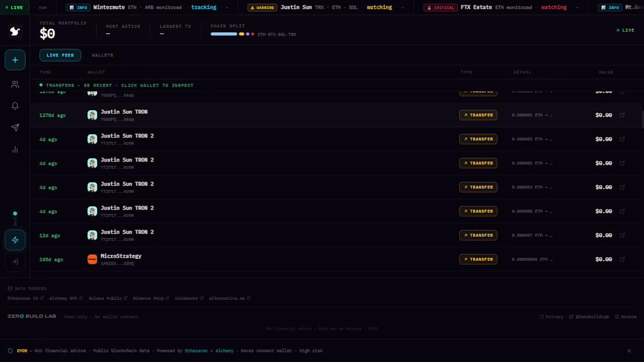Click the Privacy footer link
Image resolution: width=644 pixels, height=362 pixels.
coord(551,317)
